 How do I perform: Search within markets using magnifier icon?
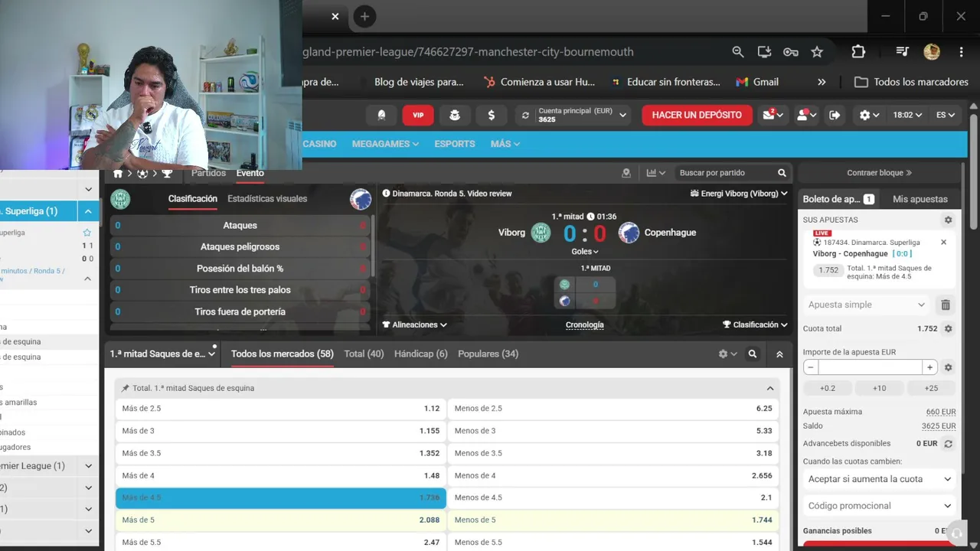[753, 354]
